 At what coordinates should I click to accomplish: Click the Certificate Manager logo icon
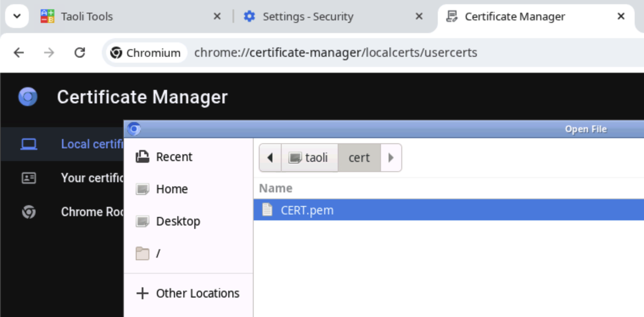[x=28, y=97]
